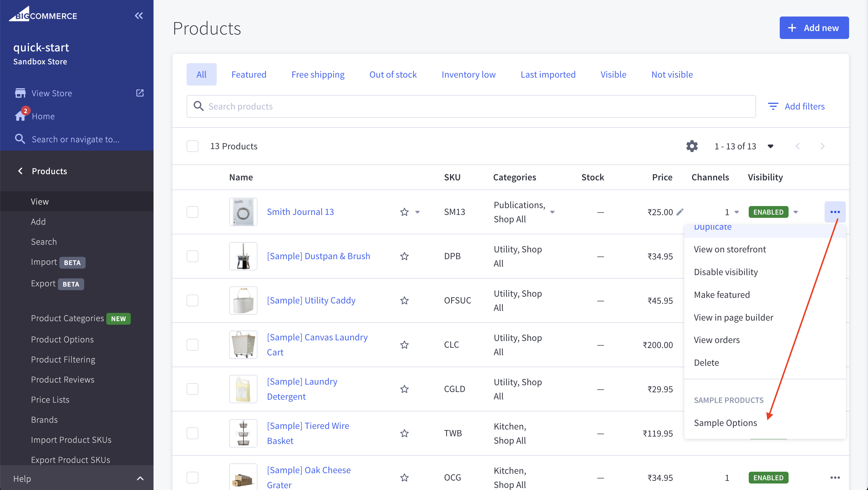
Task: Go back from Products sidebar menu
Action: 20,171
